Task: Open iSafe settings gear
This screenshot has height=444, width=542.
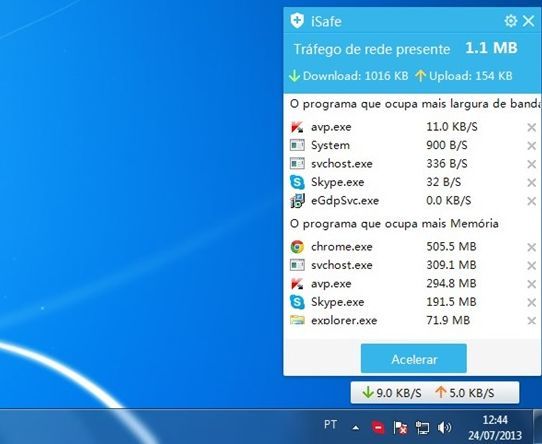Action: coord(511,21)
